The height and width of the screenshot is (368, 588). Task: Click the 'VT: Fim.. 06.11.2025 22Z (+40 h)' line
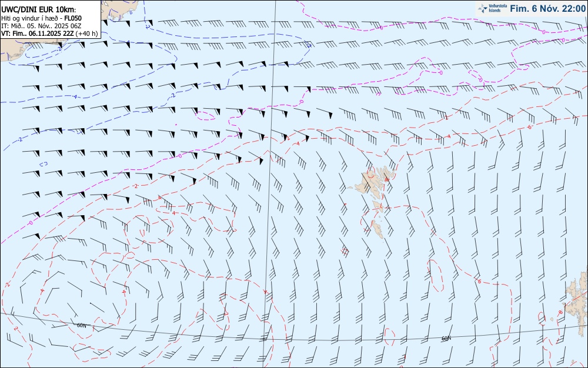(49, 34)
